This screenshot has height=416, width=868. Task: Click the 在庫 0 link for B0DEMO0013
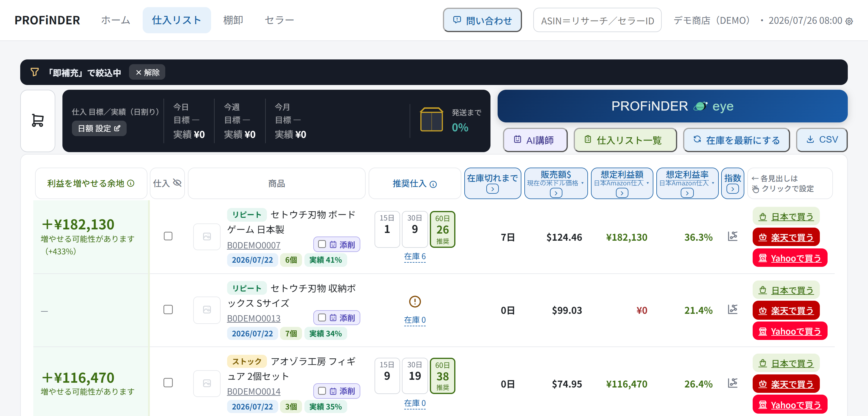415,320
